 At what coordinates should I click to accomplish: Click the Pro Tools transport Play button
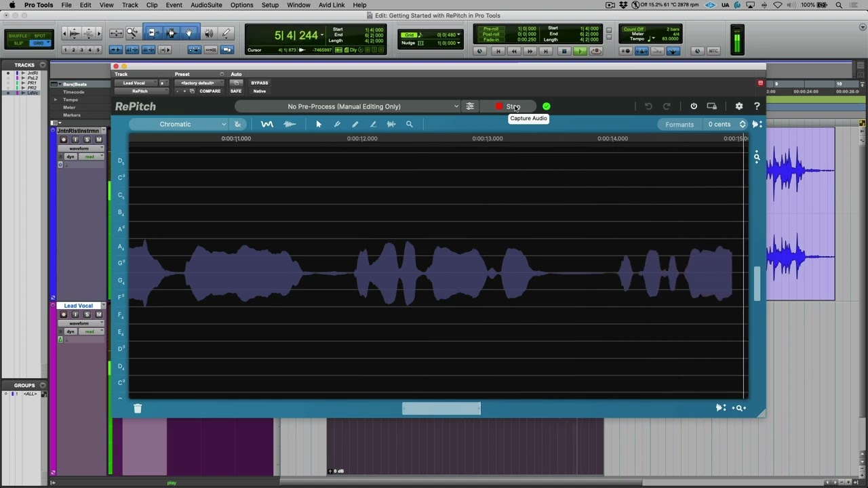point(580,51)
